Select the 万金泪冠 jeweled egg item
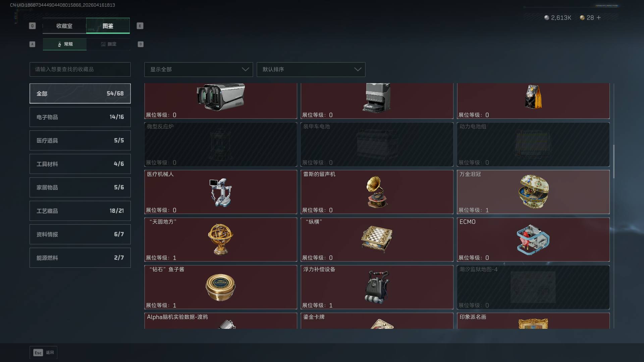Screen dimensions: 644x362 click(533, 192)
